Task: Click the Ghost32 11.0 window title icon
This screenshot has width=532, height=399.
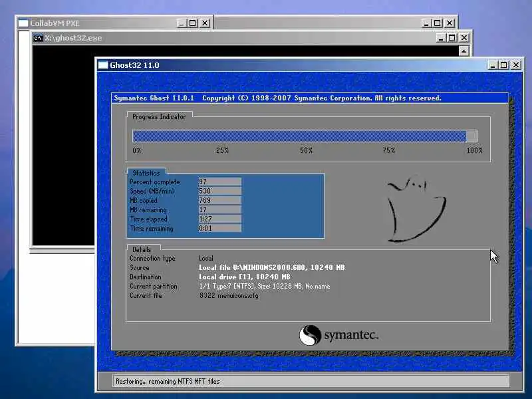Action: point(103,65)
